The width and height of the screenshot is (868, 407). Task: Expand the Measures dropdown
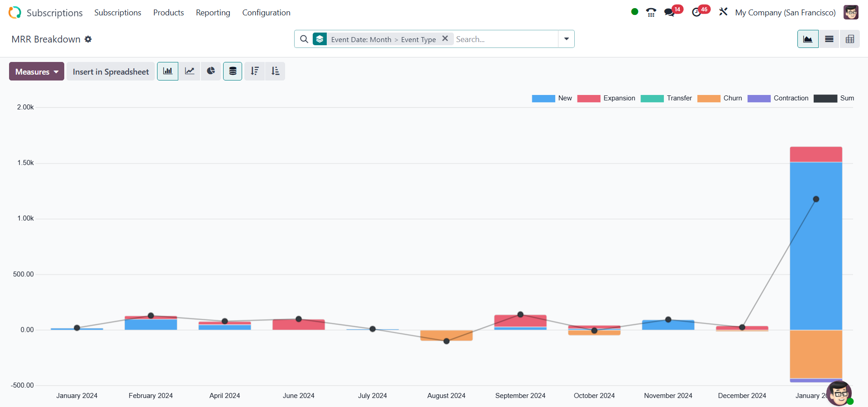37,71
